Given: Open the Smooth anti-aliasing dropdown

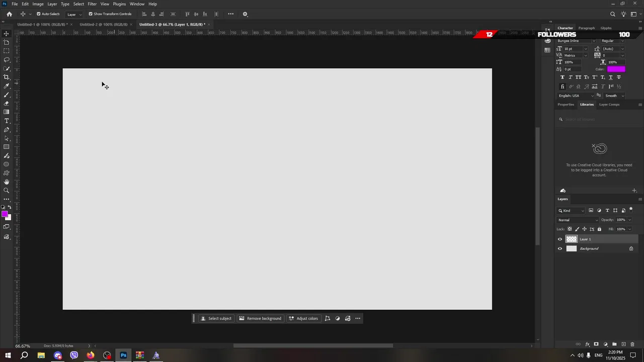Looking at the screenshot, I should [614, 96].
